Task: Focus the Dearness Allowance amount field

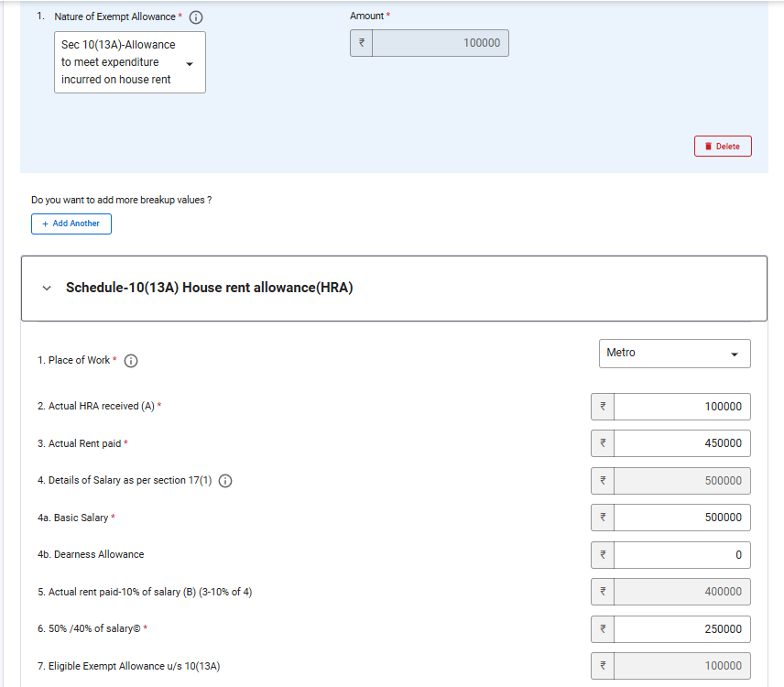Action: [681, 555]
